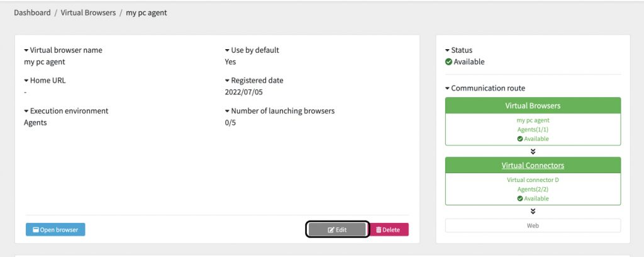Click the pencil icon on Edit button
The width and height of the screenshot is (644, 257).
331,230
